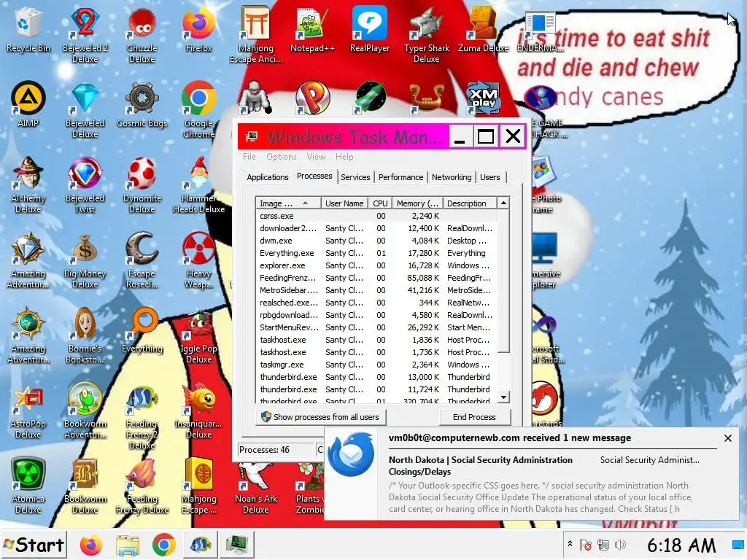Viewport: 747px width, 560px height.
Task: Select the dwm.exe process row
Action: pos(376,241)
